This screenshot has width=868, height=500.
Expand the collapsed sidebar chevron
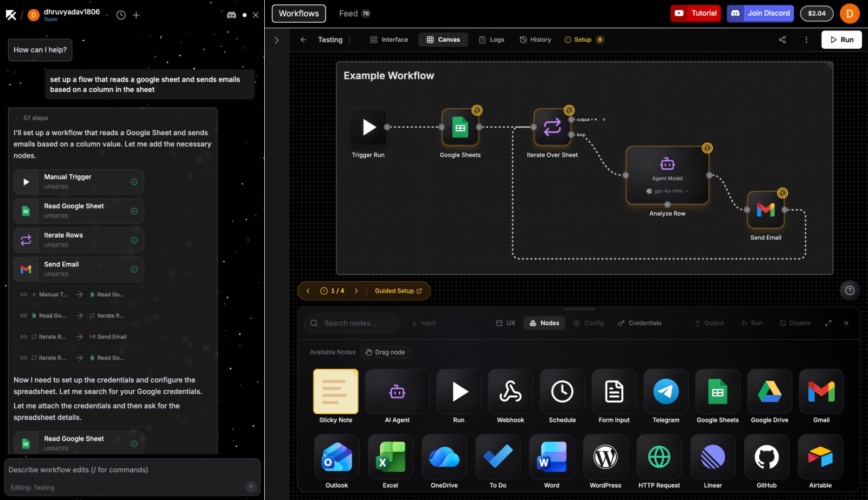[x=277, y=40]
